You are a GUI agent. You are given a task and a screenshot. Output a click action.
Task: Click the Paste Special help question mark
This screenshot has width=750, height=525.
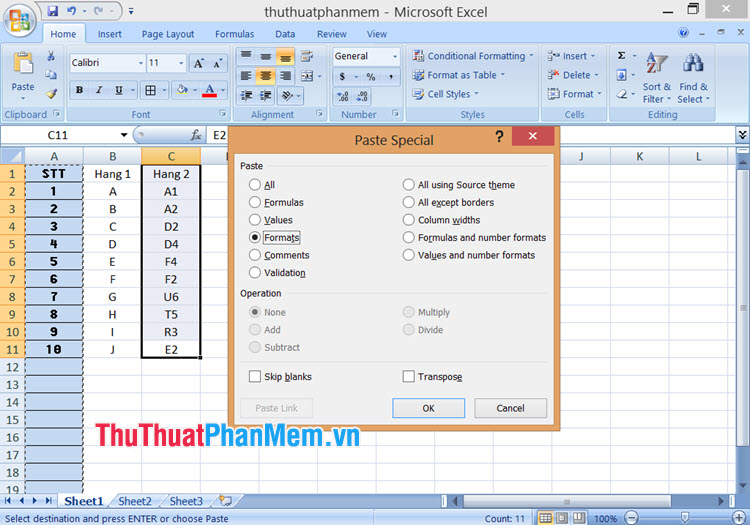(499, 137)
